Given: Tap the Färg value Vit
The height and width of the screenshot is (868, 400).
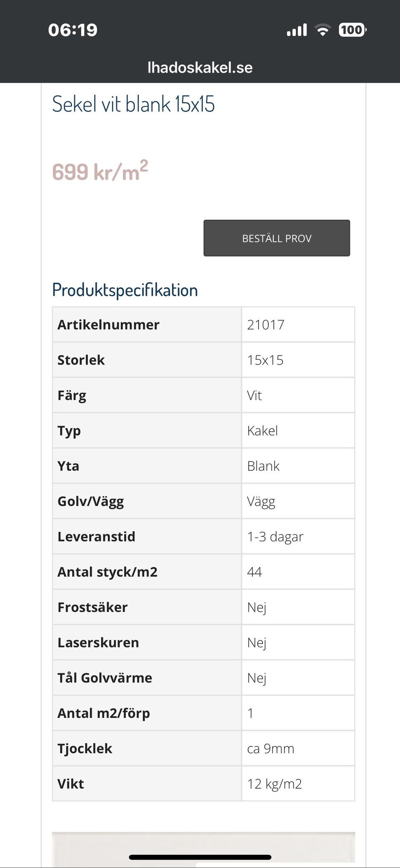Looking at the screenshot, I should [255, 395].
